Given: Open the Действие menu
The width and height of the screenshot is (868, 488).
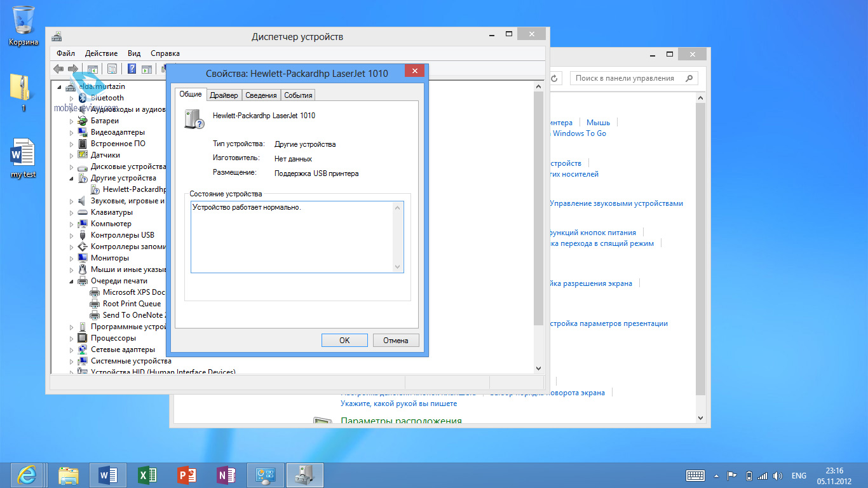Looking at the screenshot, I should (x=101, y=53).
